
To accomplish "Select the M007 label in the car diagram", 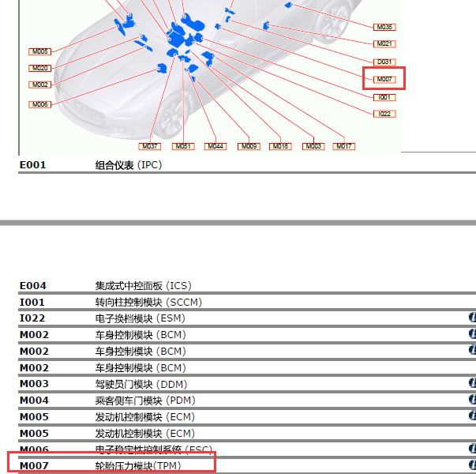I will pos(384,79).
